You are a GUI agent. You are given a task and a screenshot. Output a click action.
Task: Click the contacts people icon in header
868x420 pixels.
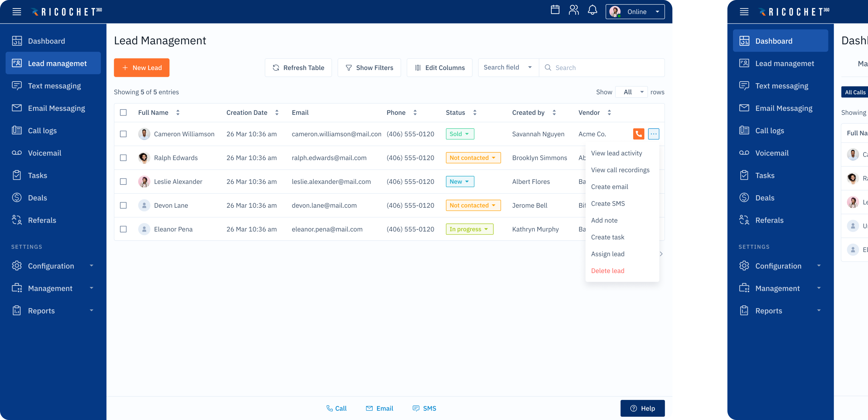574,10
